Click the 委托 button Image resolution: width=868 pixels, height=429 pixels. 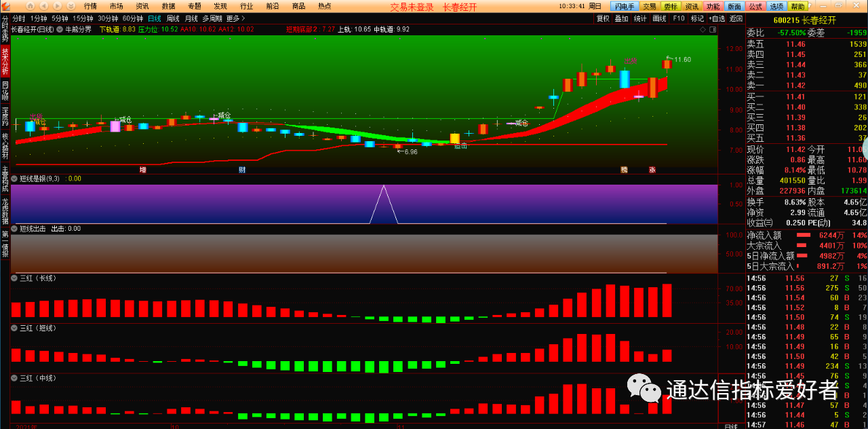(x=671, y=6)
